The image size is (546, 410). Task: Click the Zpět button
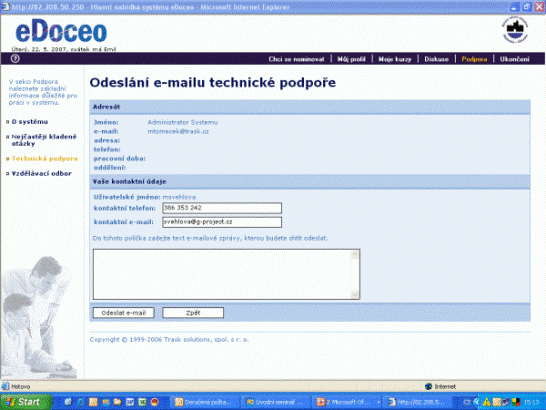[x=193, y=313]
